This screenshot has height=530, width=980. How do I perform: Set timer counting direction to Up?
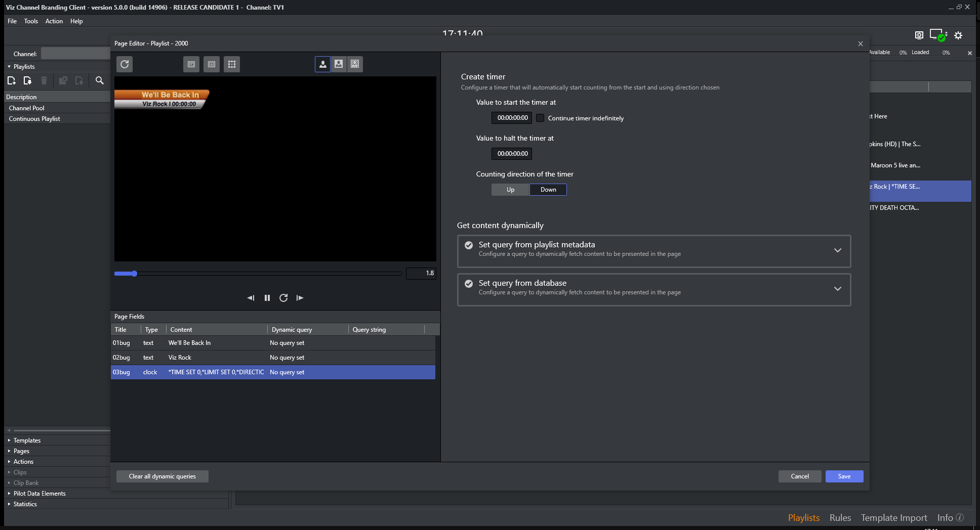click(x=510, y=190)
